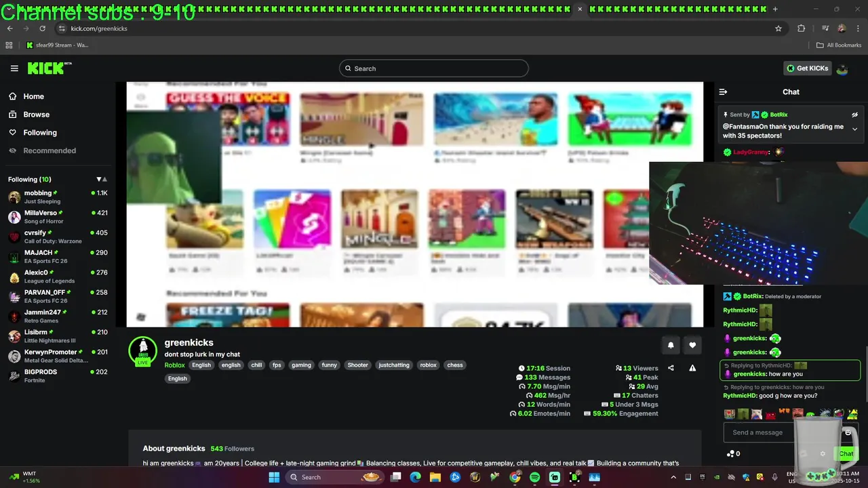Open the Chrome extensions puzzle icon

pos(802,28)
